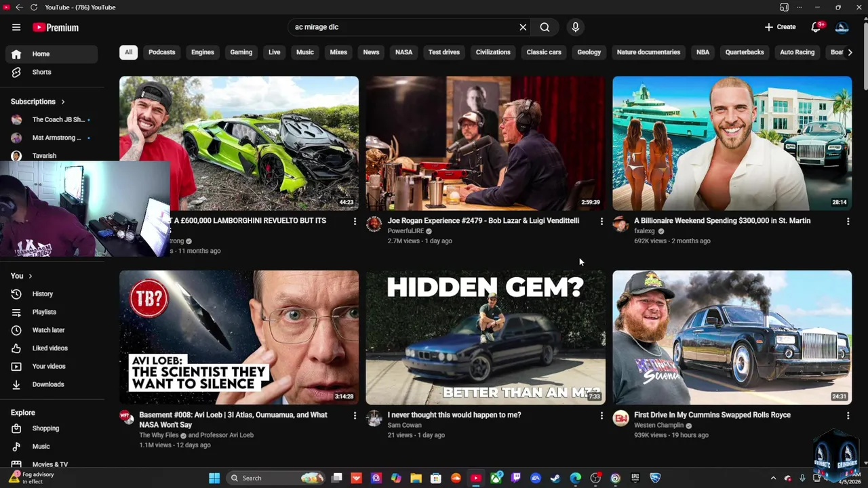The height and width of the screenshot is (488, 868).
Task: Play the Avi Loeb scientist video thumbnail
Action: pos(239,338)
